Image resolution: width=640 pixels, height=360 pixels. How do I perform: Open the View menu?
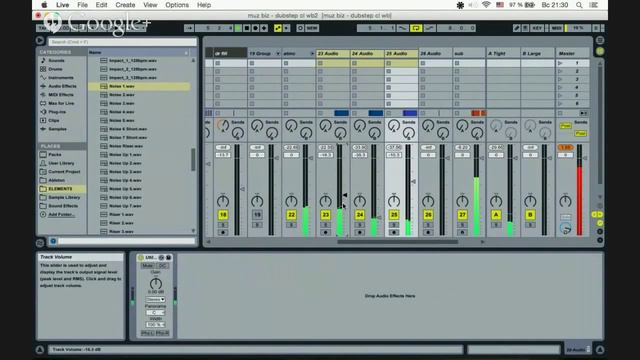[x=150, y=5]
